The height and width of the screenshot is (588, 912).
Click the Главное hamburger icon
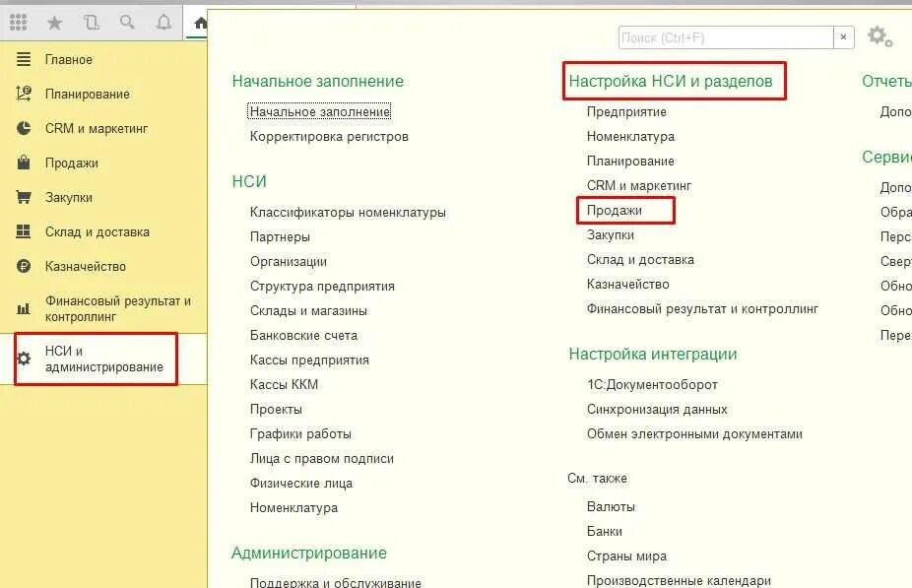point(24,59)
